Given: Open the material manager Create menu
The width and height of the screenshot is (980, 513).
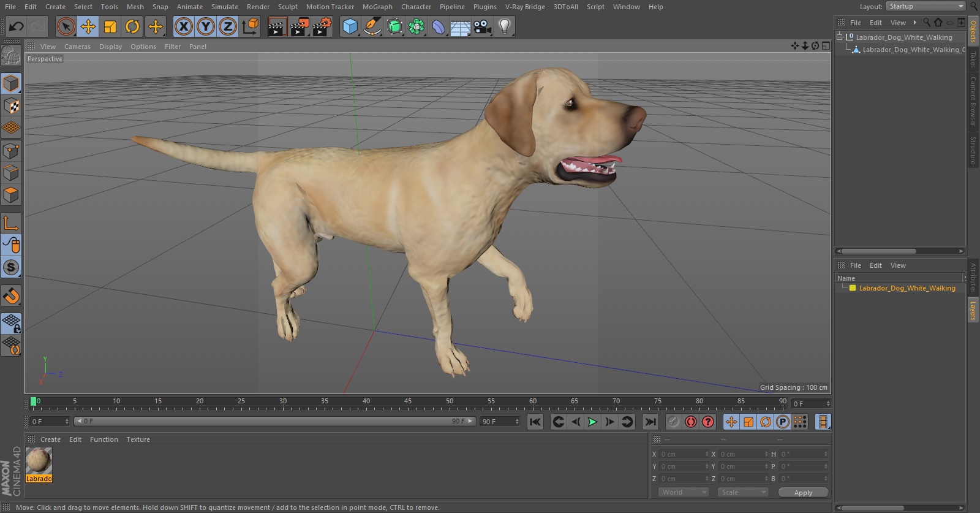Looking at the screenshot, I should coord(50,439).
